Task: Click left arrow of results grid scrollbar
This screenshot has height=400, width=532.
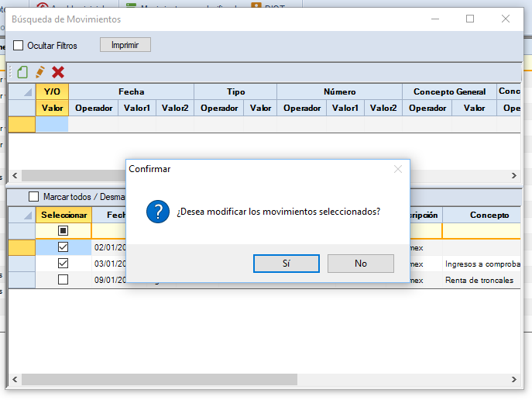Action: (15, 379)
